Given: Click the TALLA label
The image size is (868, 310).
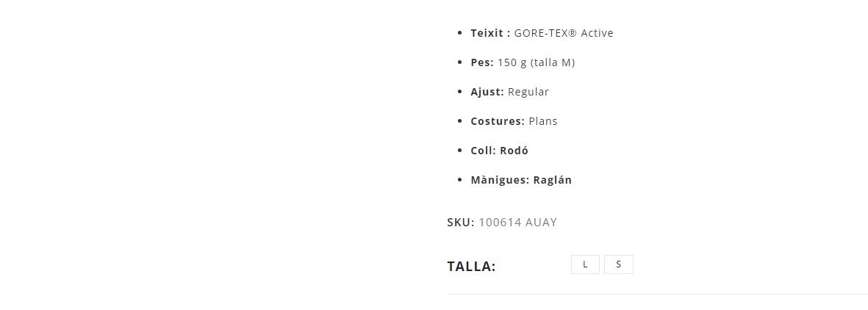Looking at the screenshot, I should 471,267.
